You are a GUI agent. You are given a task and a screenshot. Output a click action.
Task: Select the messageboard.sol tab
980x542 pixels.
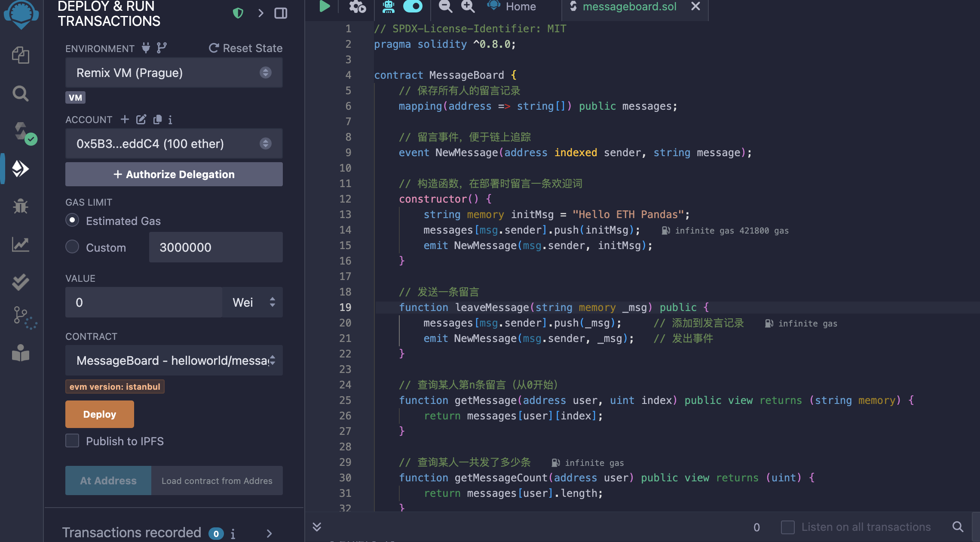pyautogui.click(x=629, y=6)
